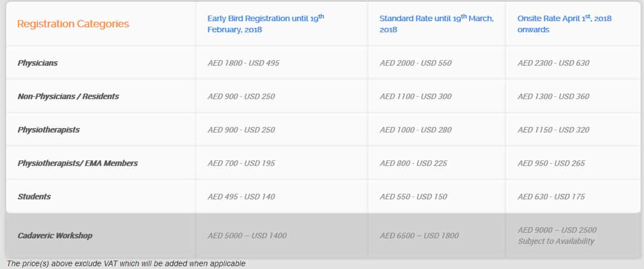Click EMA Members early bird price AED 700
This screenshot has width=644, height=269.
(x=241, y=163)
